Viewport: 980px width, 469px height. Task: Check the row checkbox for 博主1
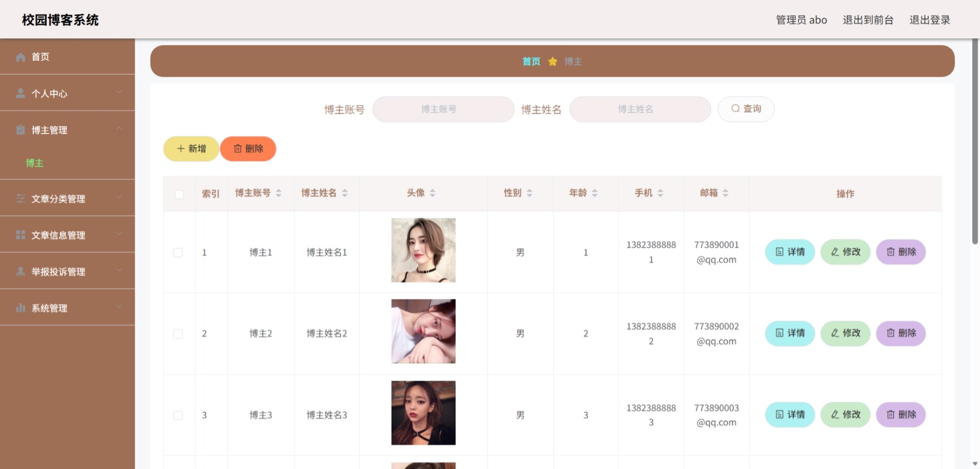tap(178, 252)
